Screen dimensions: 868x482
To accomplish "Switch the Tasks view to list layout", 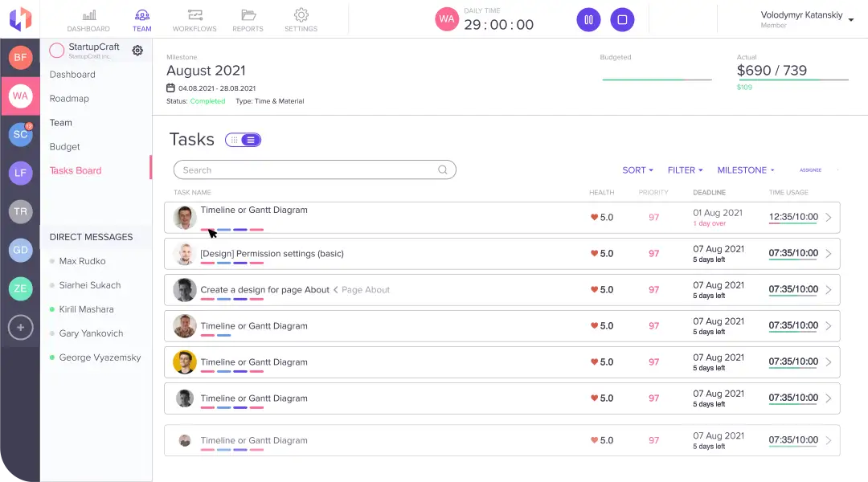I will [251, 140].
